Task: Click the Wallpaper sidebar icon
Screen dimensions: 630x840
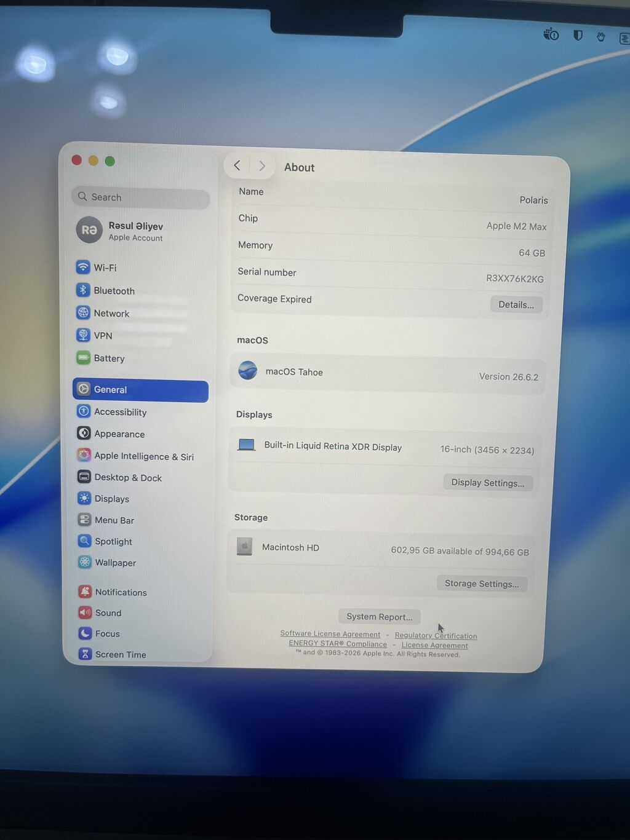Action: (x=85, y=562)
